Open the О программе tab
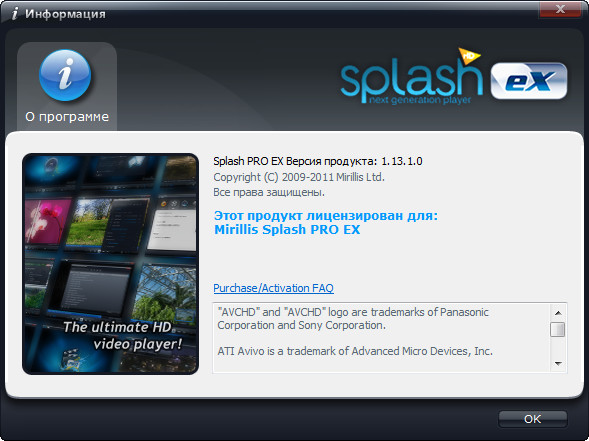Image resolution: width=589 pixels, height=441 pixels. click(67, 87)
